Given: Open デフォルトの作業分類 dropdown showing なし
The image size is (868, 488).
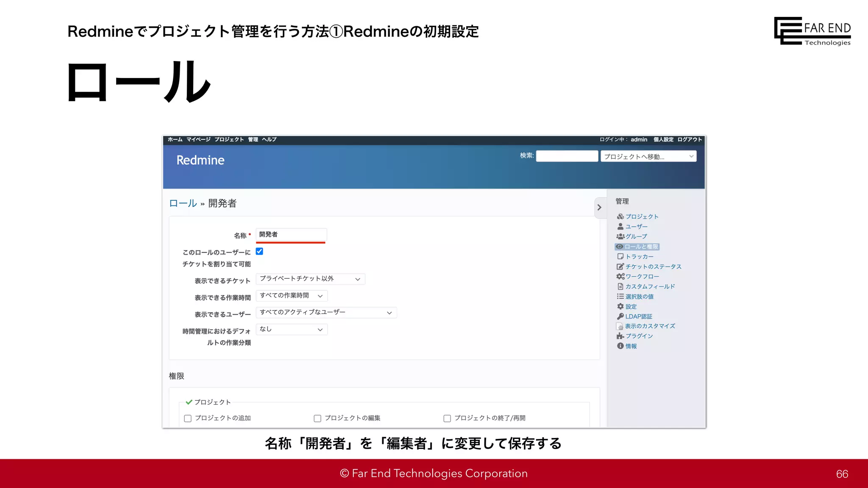Looking at the screenshot, I should click(x=292, y=329).
